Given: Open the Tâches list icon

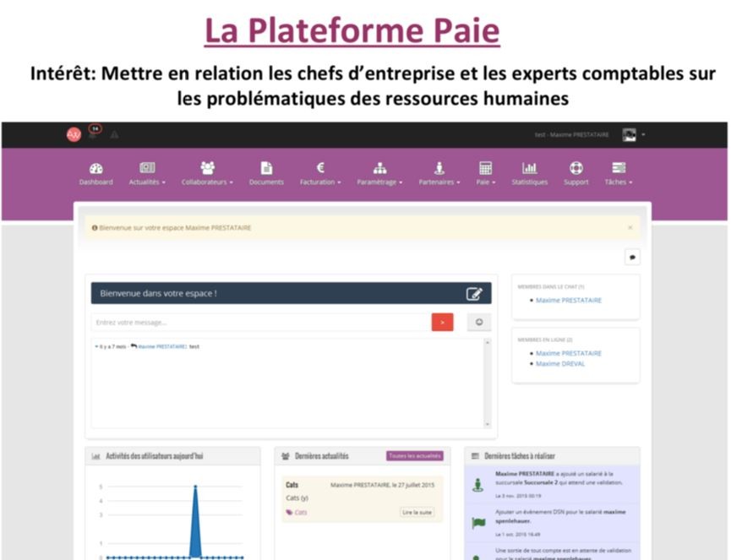Looking at the screenshot, I should (x=619, y=168).
